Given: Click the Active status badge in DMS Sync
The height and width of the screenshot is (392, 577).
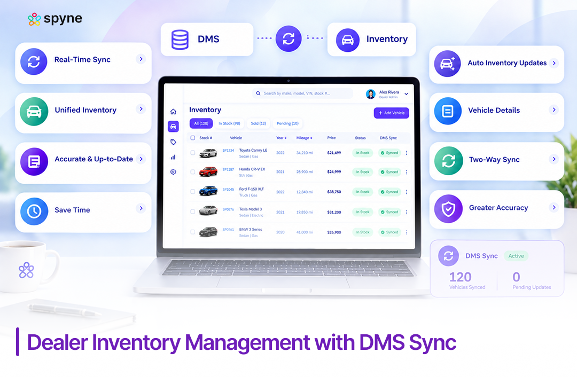Looking at the screenshot, I should (516, 256).
